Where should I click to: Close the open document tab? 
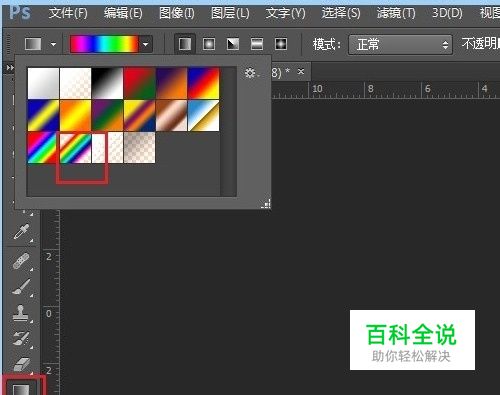pyautogui.click(x=301, y=71)
